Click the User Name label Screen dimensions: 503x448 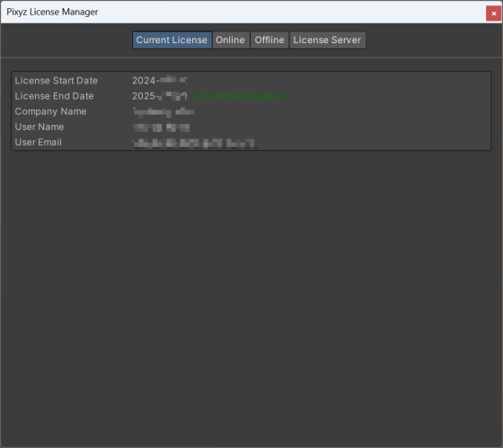click(40, 127)
